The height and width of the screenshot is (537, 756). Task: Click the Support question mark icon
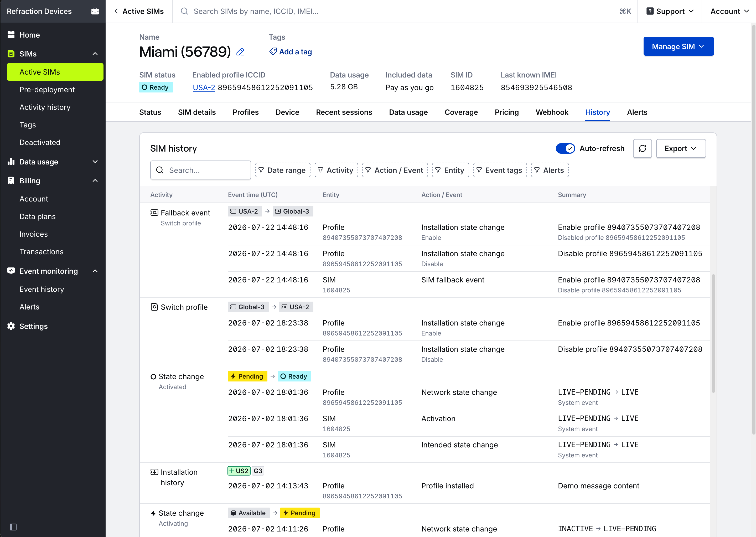(x=650, y=11)
